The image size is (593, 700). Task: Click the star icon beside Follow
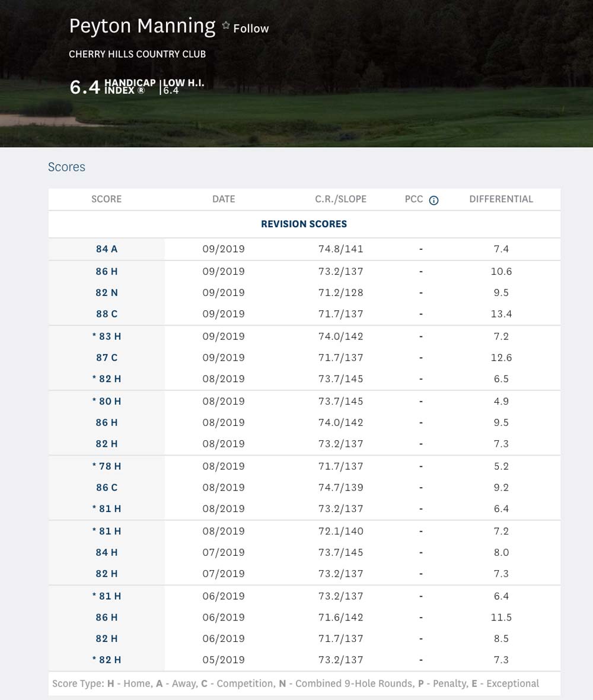(x=225, y=26)
